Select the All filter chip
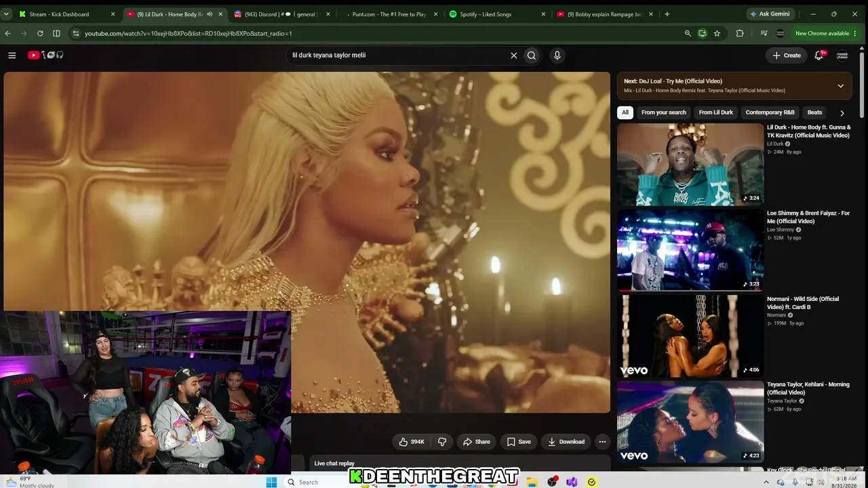The image size is (868, 488). pyautogui.click(x=625, y=113)
